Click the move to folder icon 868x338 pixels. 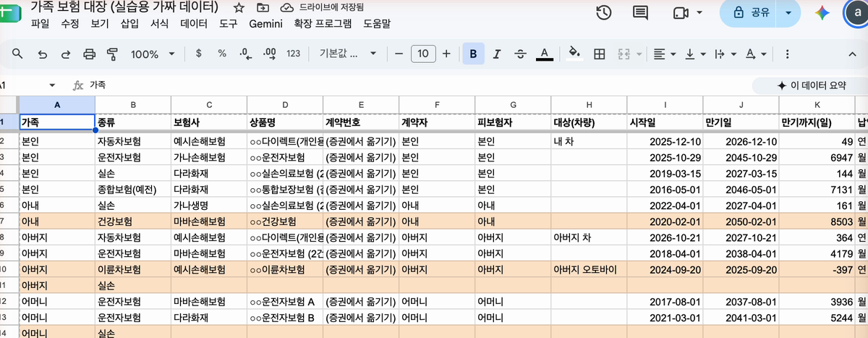coord(262,7)
